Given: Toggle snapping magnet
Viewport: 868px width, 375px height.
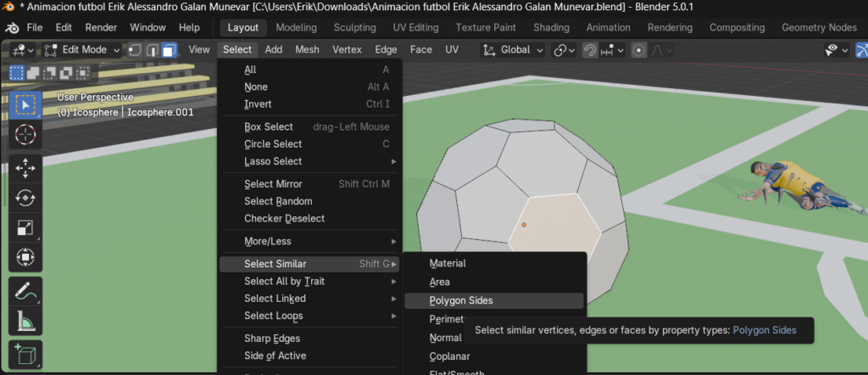Looking at the screenshot, I should tap(590, 50).
